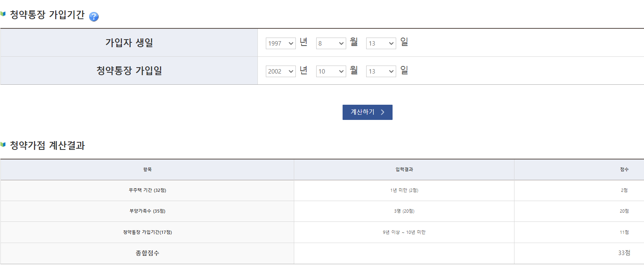Screen dimensions: 644x273
Task: Select the 항목 table header cell
Action: [x=147, y=169]
